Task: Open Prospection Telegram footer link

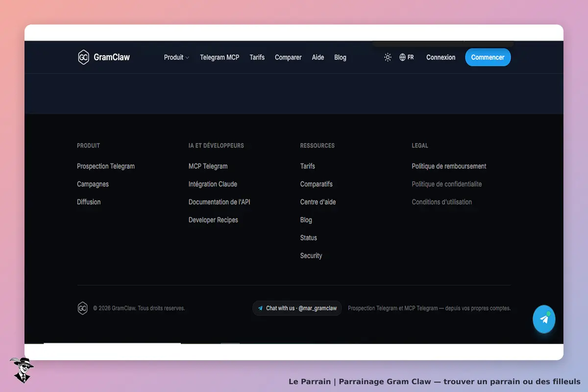Action: pos(106,166)
